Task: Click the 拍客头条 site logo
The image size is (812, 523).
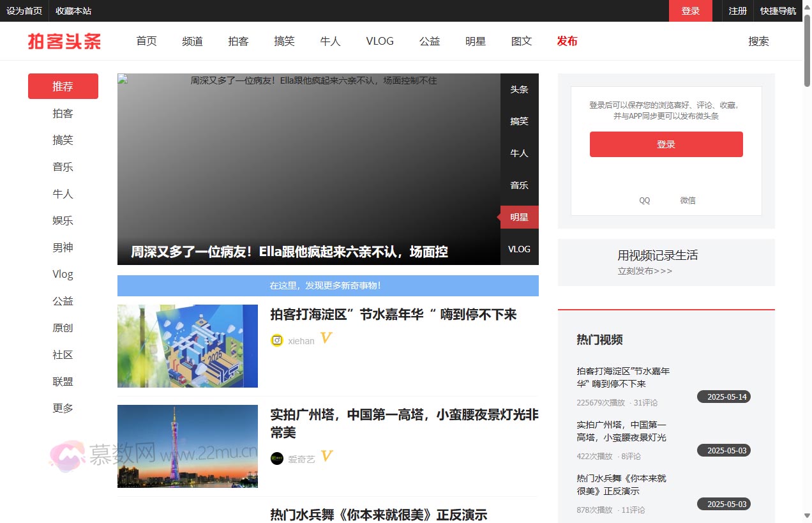Action: 63,41
